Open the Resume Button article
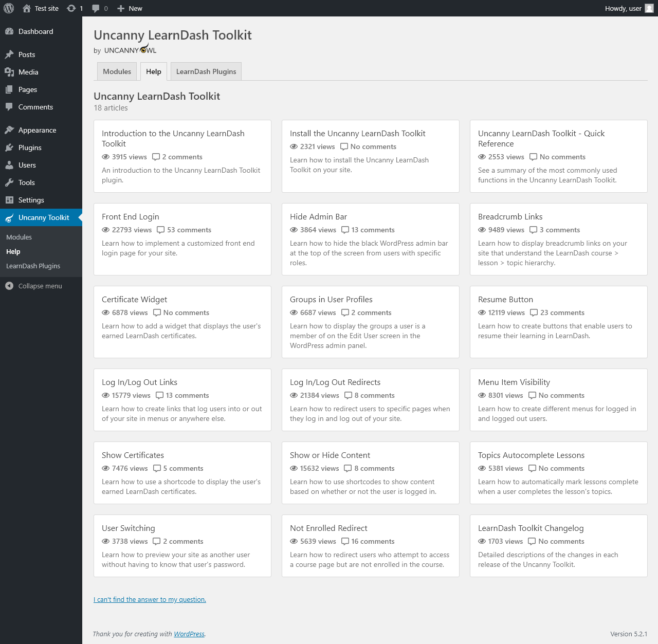658x644 pixels. point(559,322)
